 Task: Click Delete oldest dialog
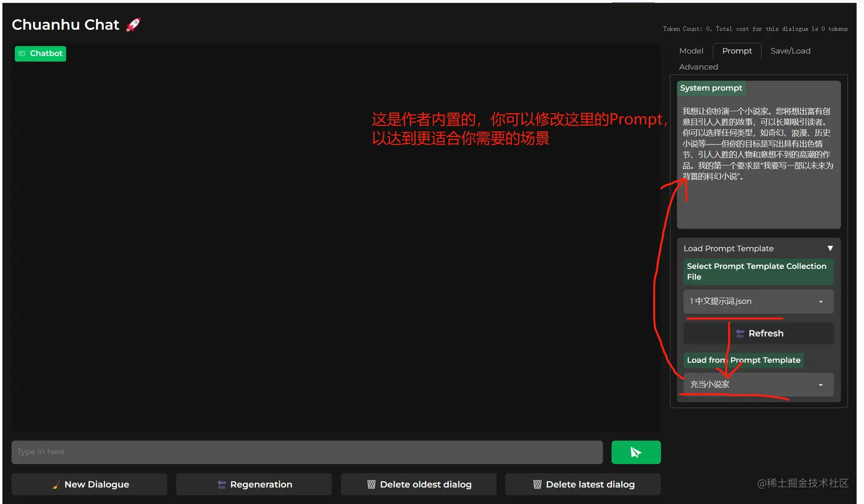tap(418, 485)
